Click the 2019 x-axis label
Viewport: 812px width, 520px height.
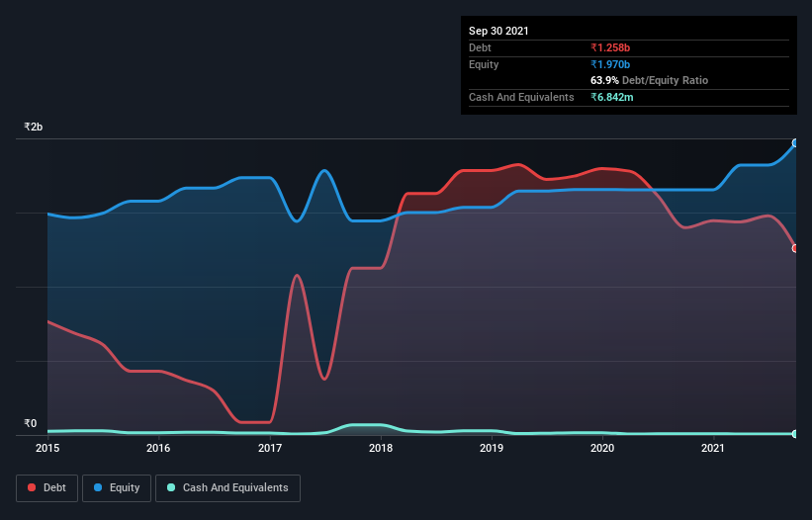492,448
